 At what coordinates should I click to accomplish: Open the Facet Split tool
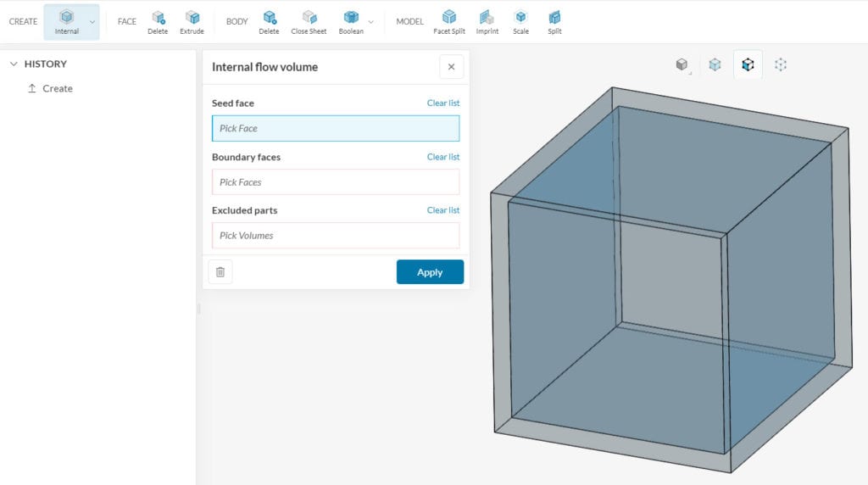[448, 21]
